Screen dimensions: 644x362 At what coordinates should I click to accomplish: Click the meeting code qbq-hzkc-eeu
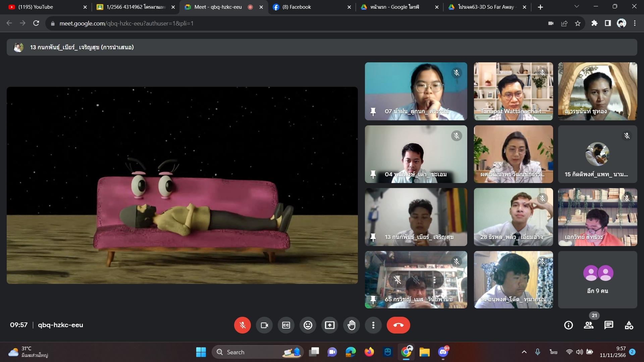point(60,325)
